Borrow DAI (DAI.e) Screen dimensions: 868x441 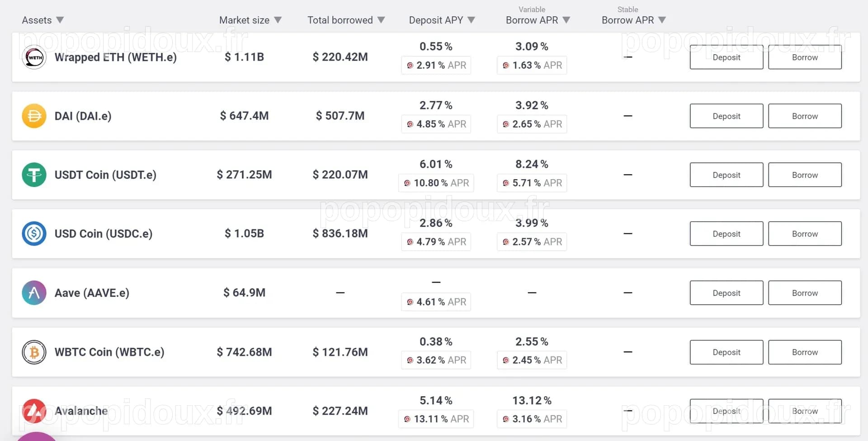click(805, 116)
